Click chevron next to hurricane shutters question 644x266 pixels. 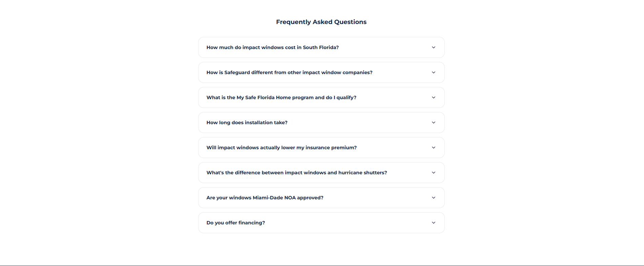pyautogui.click(x=434, y=173)
